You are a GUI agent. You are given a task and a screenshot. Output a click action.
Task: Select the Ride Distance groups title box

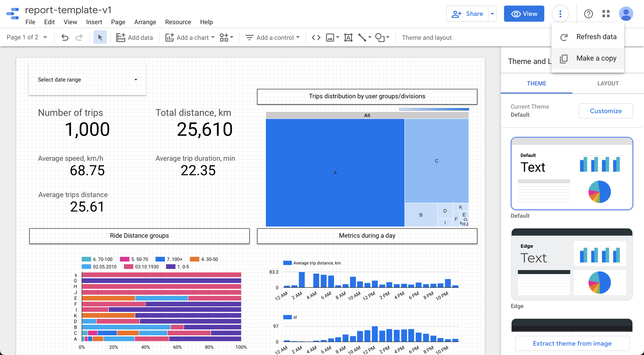click(x=140, y=236)
